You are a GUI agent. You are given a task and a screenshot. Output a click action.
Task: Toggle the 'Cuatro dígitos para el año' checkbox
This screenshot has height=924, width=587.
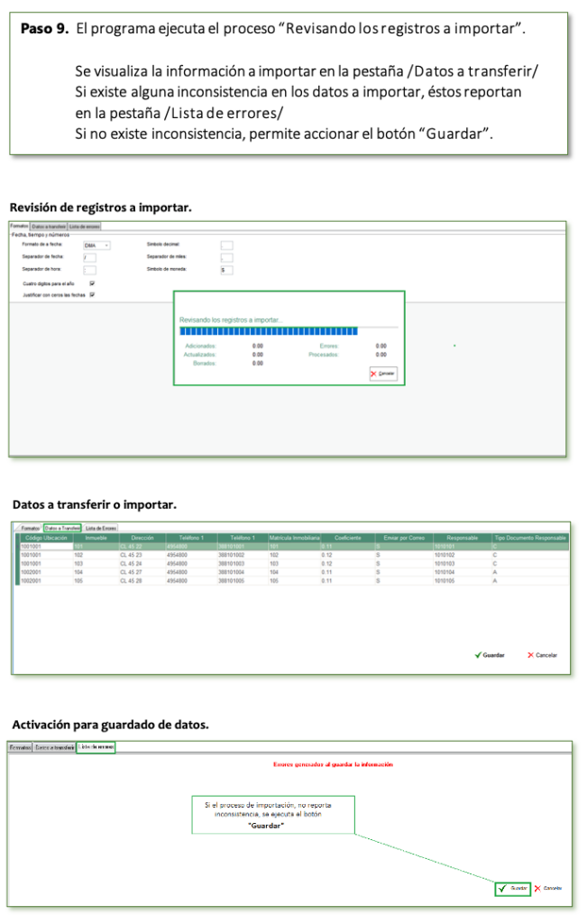click(x=92, y=283)
